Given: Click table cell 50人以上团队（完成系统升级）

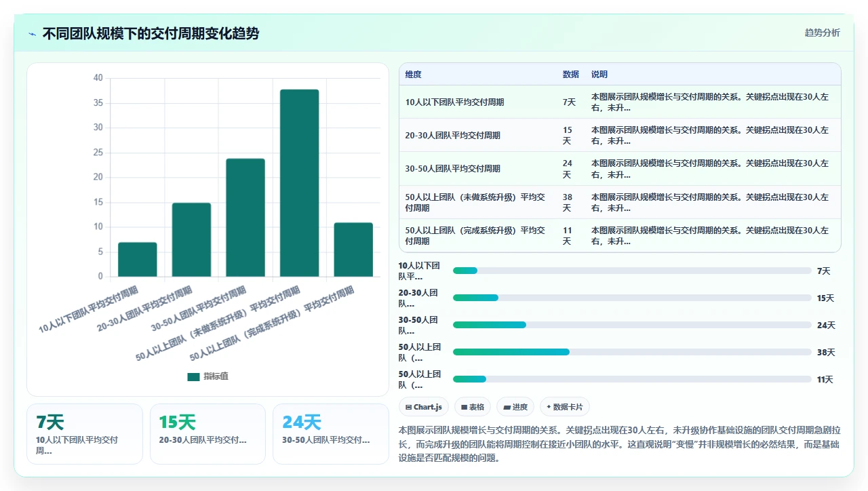Looking at the screenshot, I should pos(477,235).
